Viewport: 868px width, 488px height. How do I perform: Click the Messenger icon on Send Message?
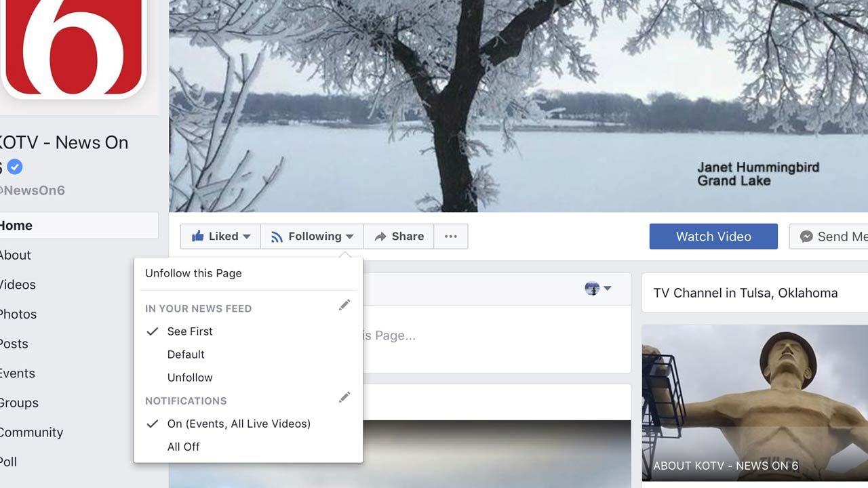pos(806,236)
